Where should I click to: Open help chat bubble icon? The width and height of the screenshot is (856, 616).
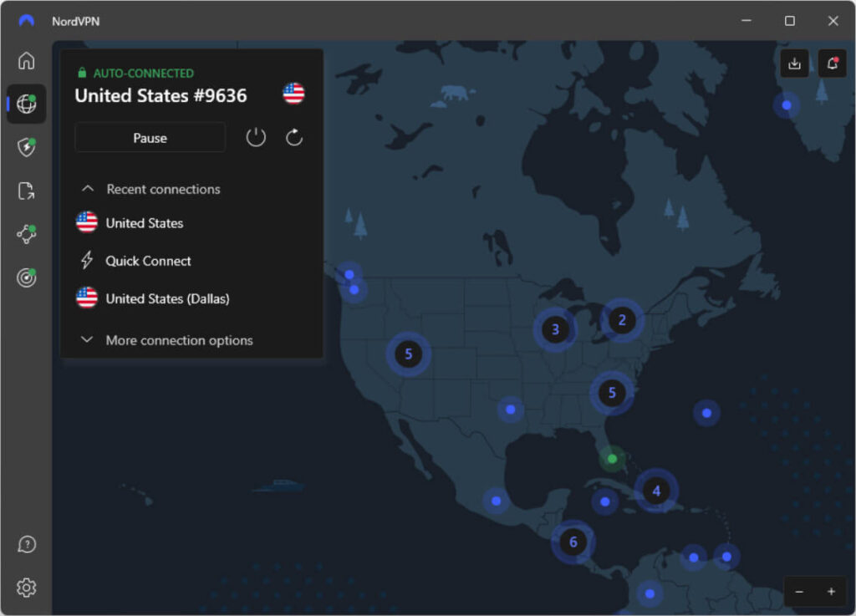(x=26, y=544)
